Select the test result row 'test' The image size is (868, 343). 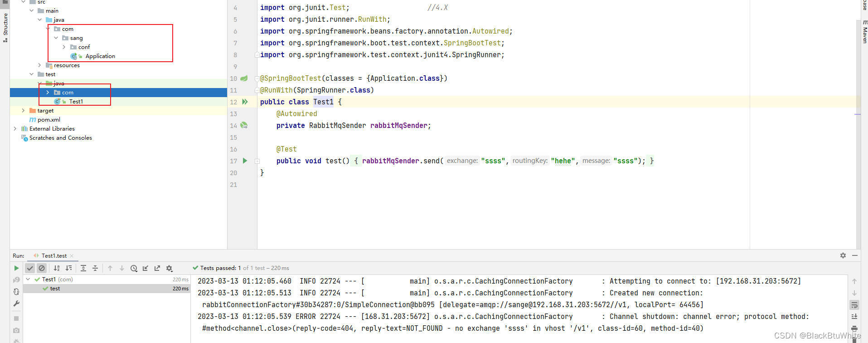(x=107, y=289)
